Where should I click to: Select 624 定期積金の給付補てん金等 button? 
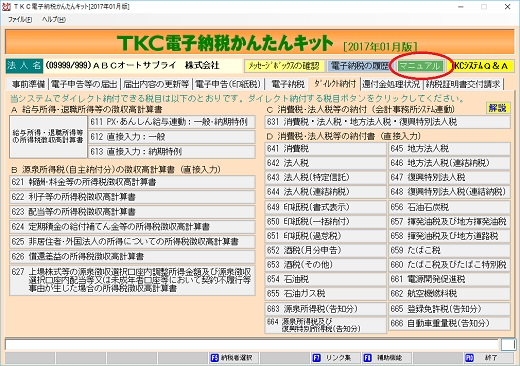click(132, 227)
